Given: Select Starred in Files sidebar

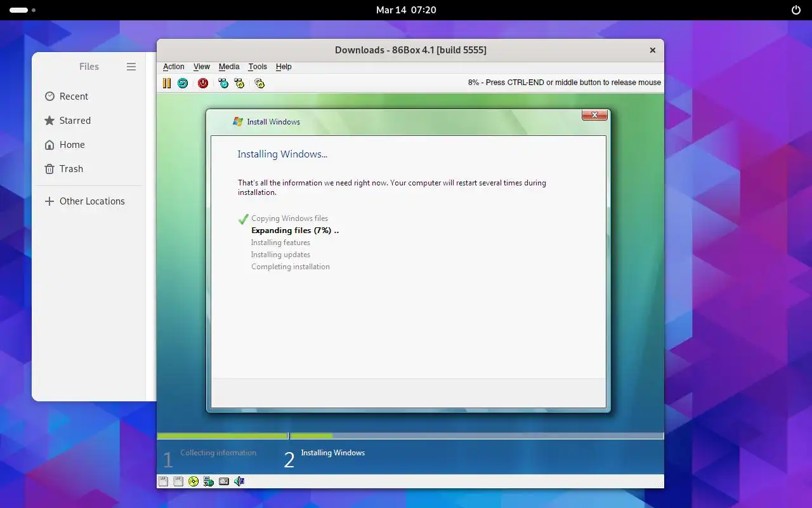Looking at the screenshot, I should pos(89,121).
